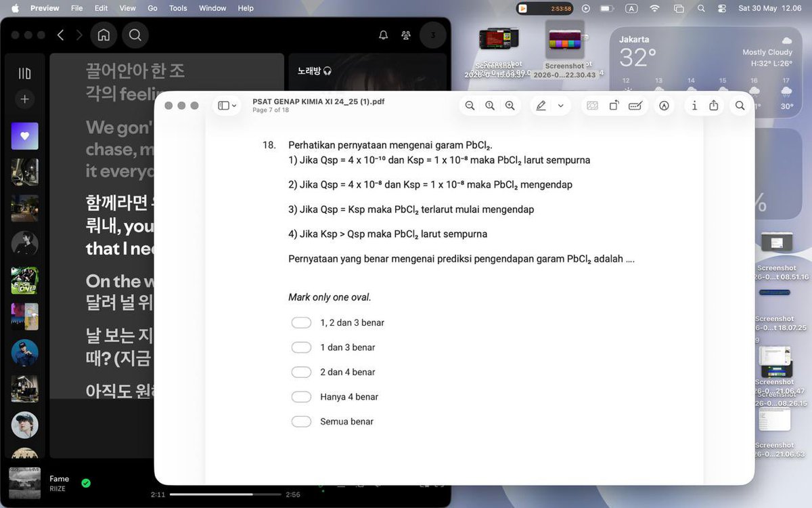
Task: Click the artist name 'RIIZE' in Spotify
Action: pos(58,488)
